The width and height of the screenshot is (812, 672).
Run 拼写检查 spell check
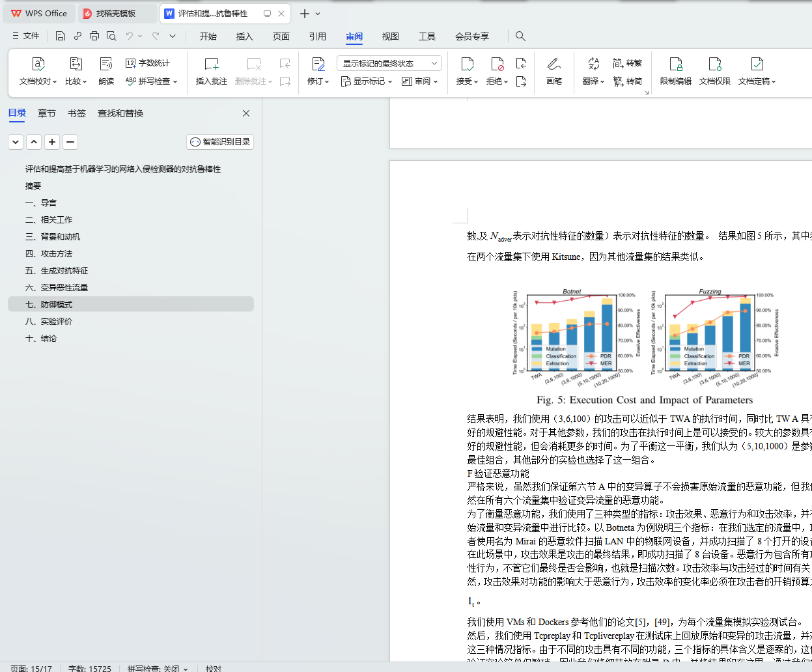(x=151, y=81)
